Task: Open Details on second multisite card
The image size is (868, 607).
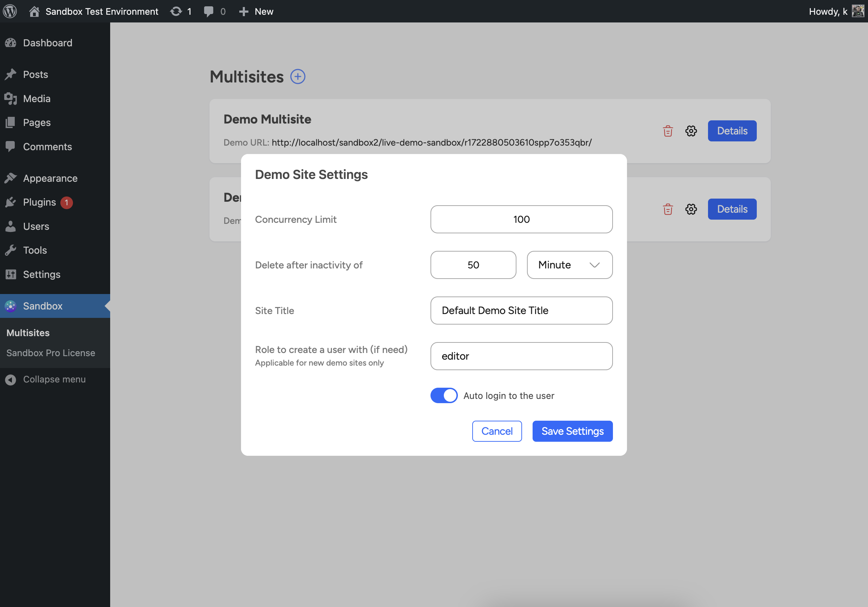Action: tap(732, 209)
